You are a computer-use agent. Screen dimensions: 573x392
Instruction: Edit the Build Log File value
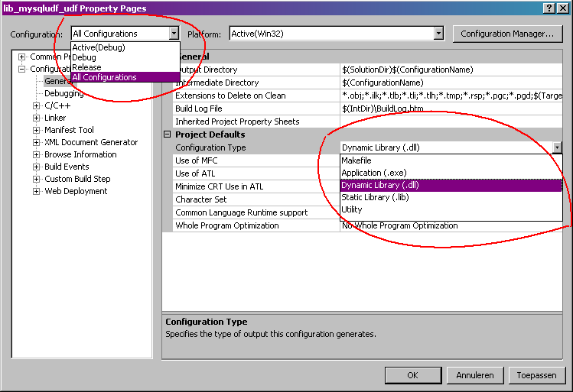point(451,109)
